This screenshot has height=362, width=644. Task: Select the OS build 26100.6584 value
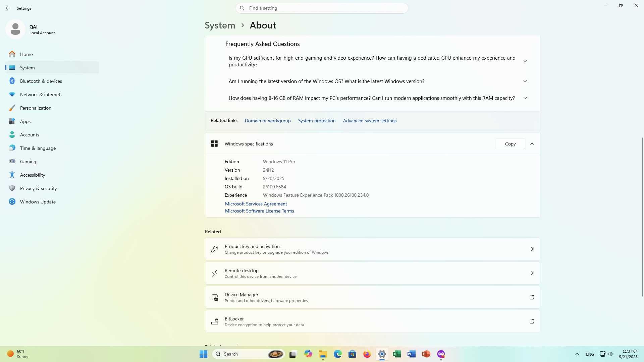tap(274, 187)
